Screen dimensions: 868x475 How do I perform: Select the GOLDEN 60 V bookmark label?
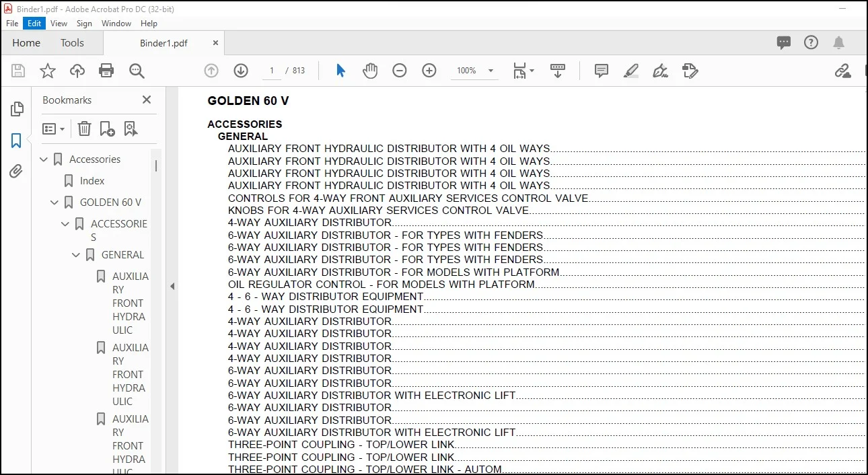[x=111, y=203]
